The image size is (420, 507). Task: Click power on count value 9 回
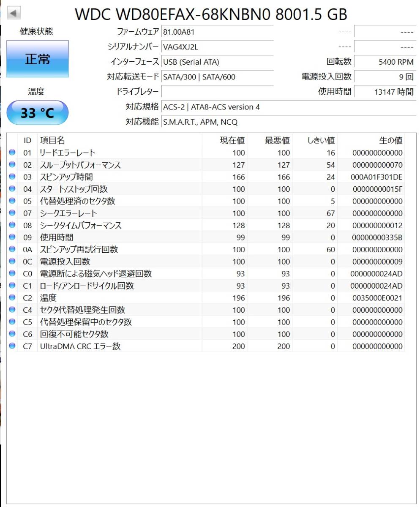tap(385, 77)
